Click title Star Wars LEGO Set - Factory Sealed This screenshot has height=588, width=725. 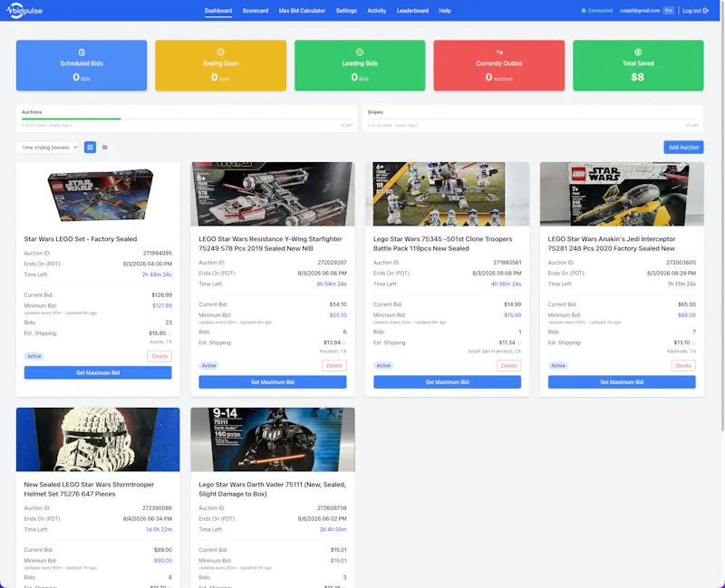point(81,239)
